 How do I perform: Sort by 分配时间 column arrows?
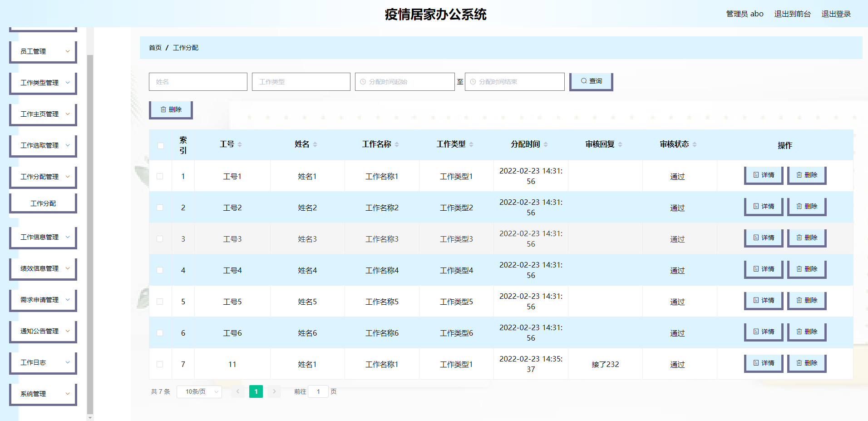point(546,144)
